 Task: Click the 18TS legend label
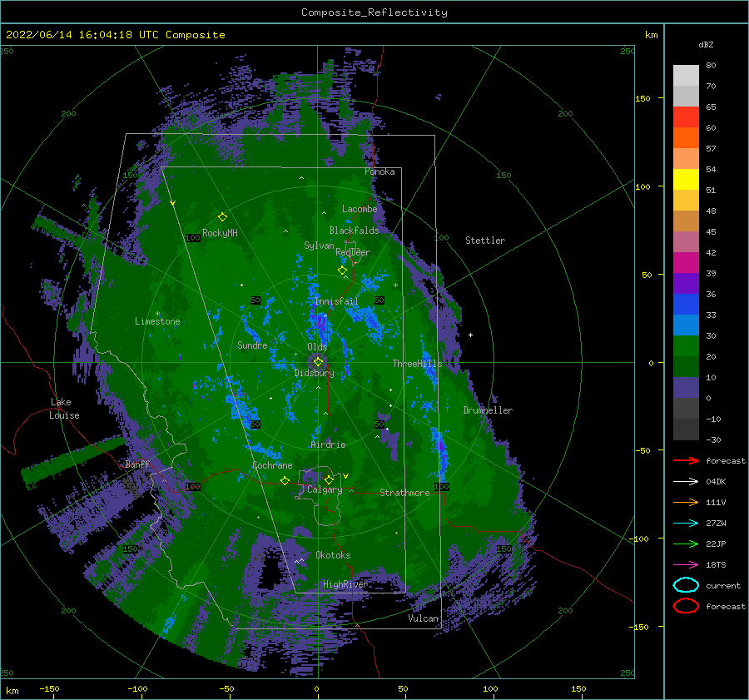click(x=716, y=565)
